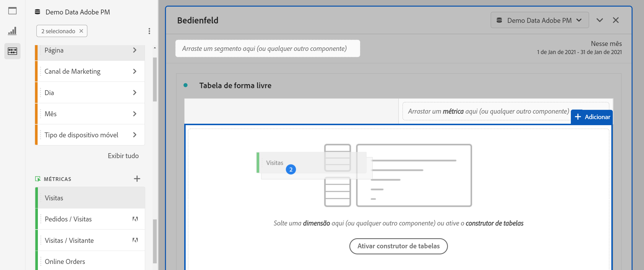Expand the Dia dimension
Screen dimensions: 644x270
point(135,93)
